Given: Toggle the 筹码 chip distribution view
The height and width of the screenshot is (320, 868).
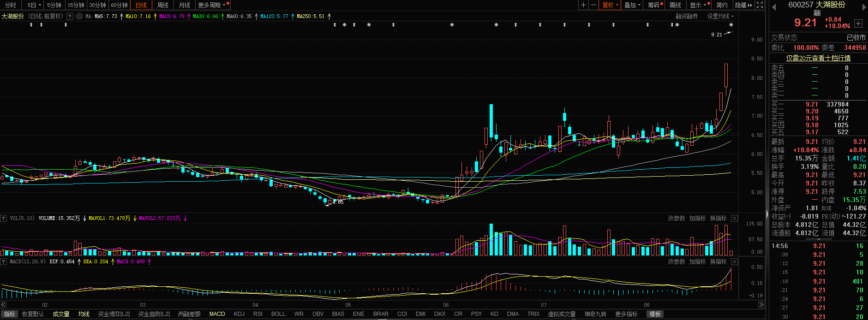Looking at the screenshot, I should pos(654,5).
